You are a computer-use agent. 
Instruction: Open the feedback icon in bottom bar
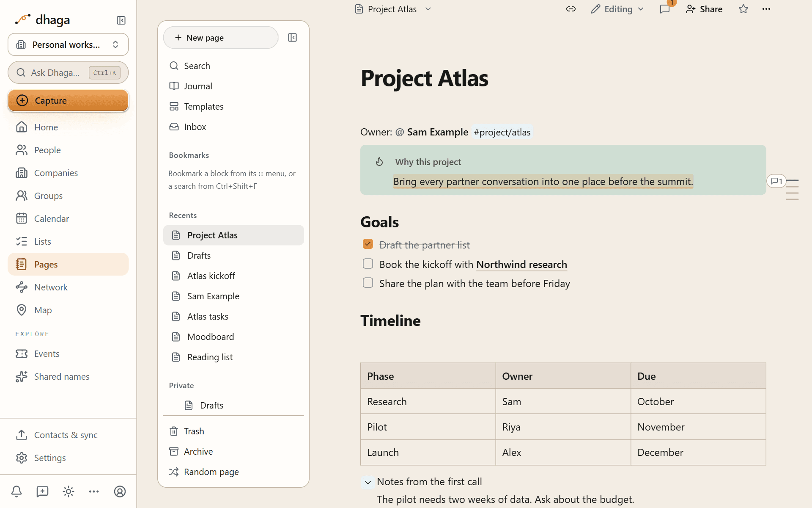tap(42, 491)
